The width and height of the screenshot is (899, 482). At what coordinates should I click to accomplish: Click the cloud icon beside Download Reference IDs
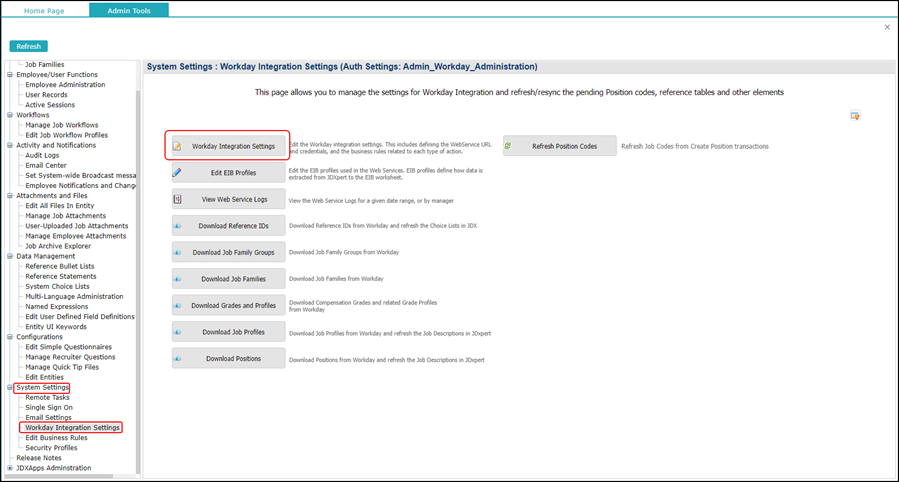[177, 226]
